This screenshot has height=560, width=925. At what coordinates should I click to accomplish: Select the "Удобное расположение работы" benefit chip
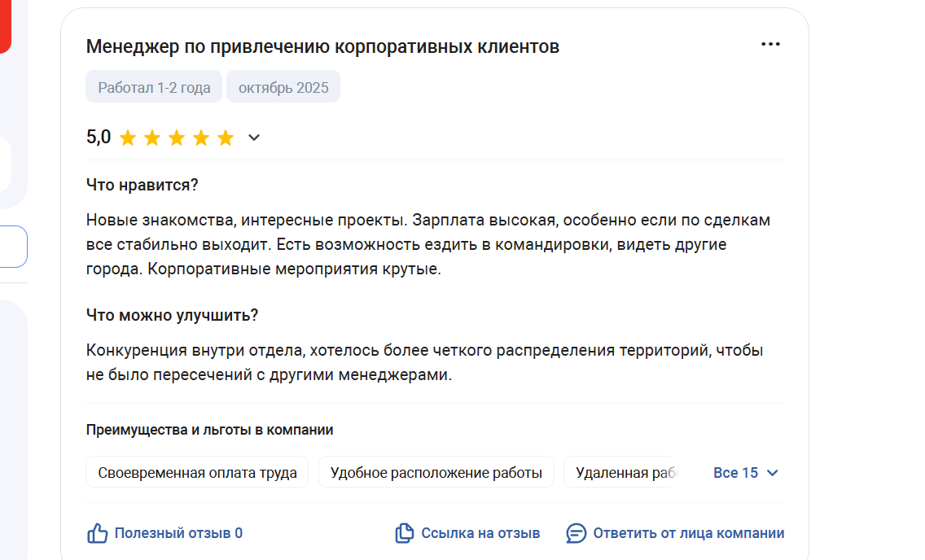click(436, 473)
